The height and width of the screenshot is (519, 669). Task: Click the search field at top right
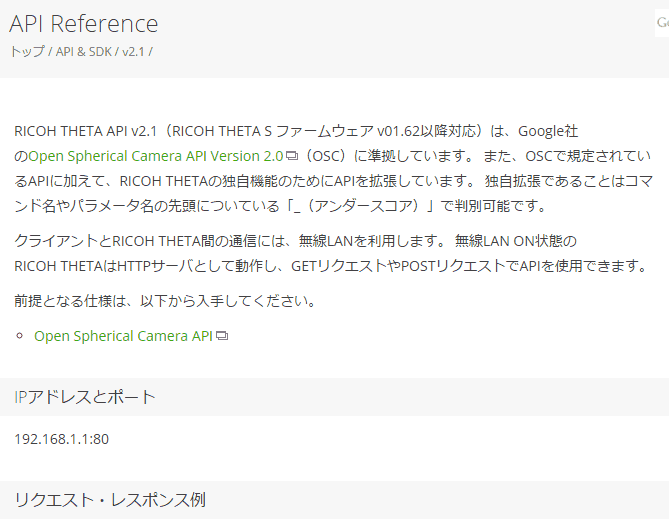pos(662,23)
